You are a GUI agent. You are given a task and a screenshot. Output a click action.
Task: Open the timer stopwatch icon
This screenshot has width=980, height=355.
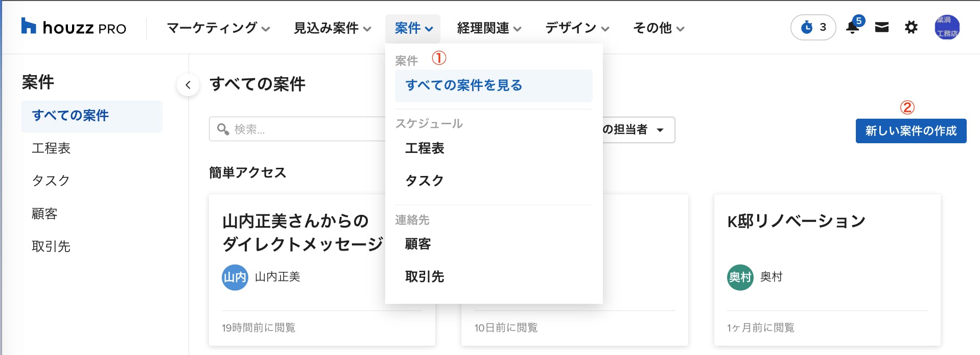[x=812, y=27]
